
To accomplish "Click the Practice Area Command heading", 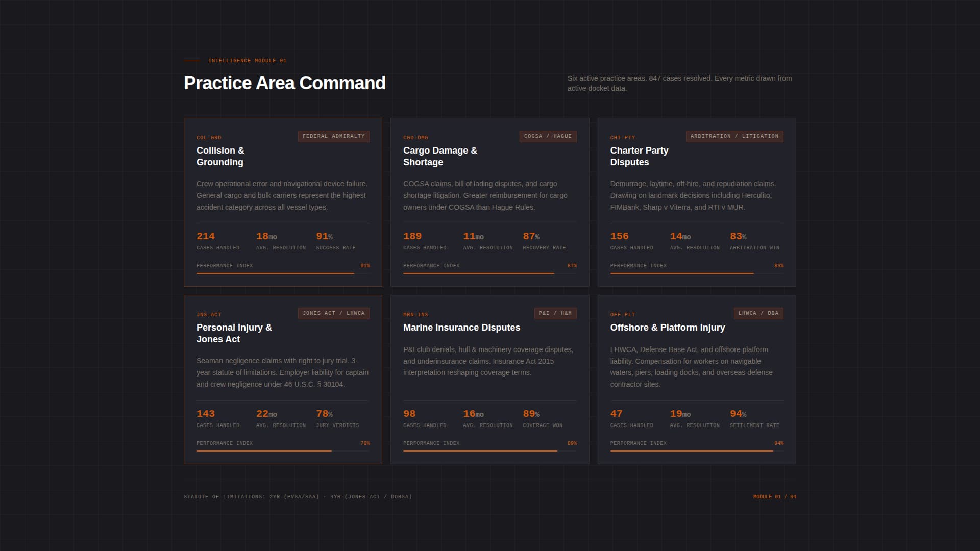I will pos(284,83).
